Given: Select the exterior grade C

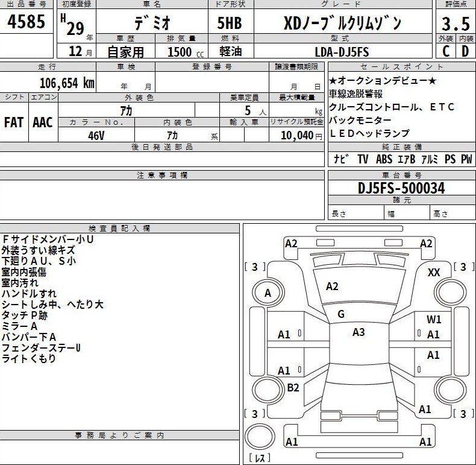Looking at the screenshot, I should (x=446, y=51).
